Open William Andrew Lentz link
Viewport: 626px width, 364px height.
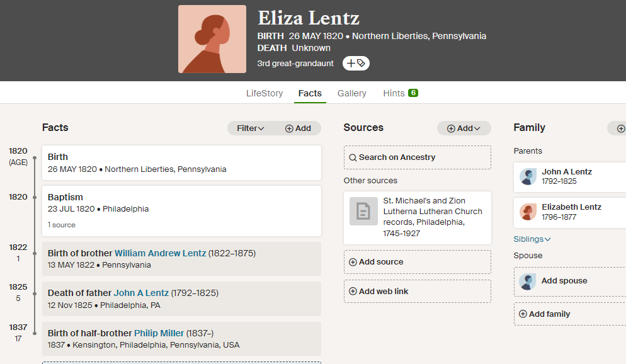(160, 253)
